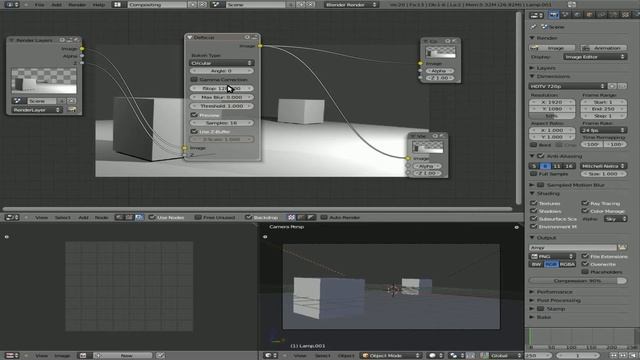Select the material nodes tree-type icon

[x=119, y=218]
